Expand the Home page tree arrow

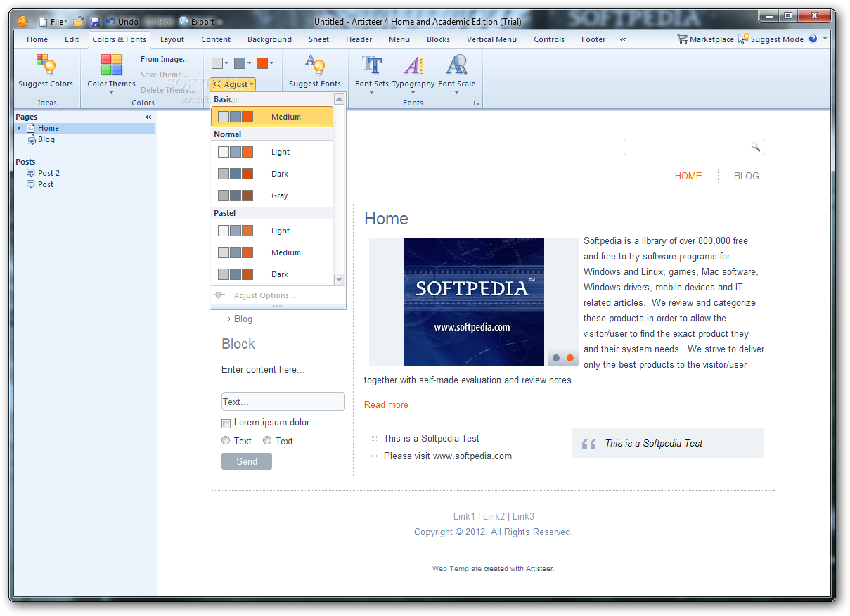point(19,128)
